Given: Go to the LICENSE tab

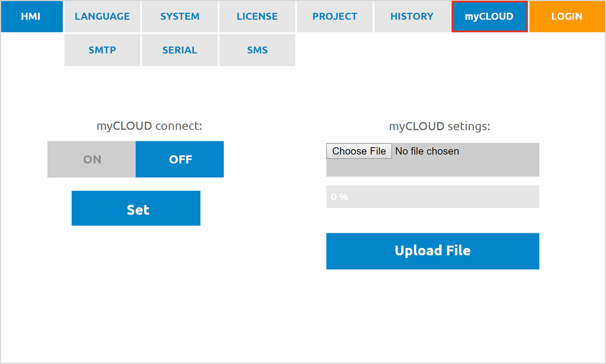Looking at the screenshot, I should [257, 16].
